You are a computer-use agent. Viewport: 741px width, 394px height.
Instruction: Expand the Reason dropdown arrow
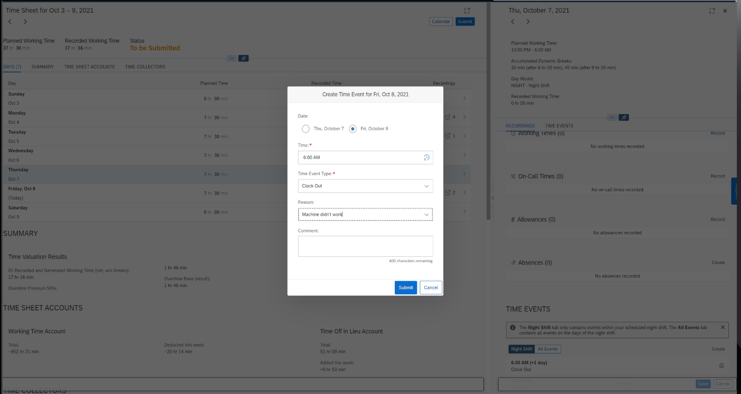coord(426,214)
